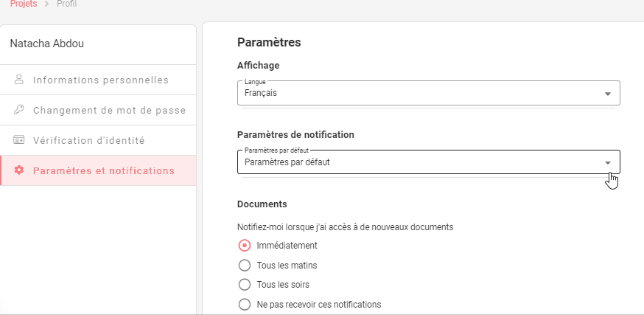Open the Informations personnelles menu item

pyautogui.click(x=100, y=80)
